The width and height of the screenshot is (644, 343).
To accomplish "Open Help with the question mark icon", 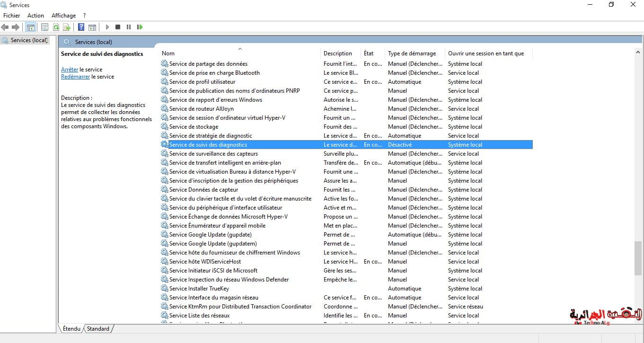I will click(x=81, y=27).
